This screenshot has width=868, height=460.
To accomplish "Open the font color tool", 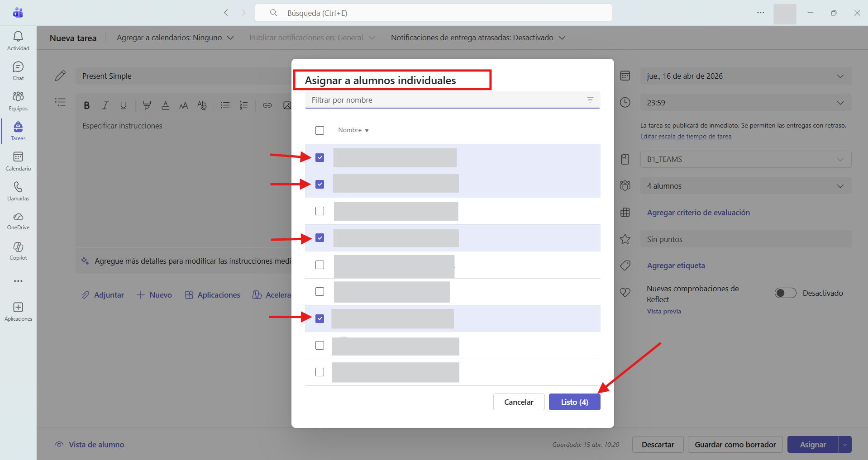I will pyautogui.click(x=166, y=105).
